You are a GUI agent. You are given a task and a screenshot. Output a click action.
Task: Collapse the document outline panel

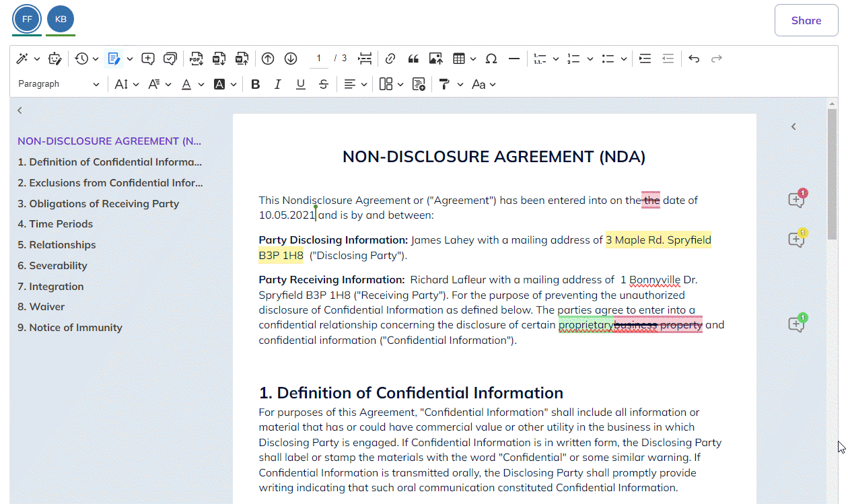(20, 110)
